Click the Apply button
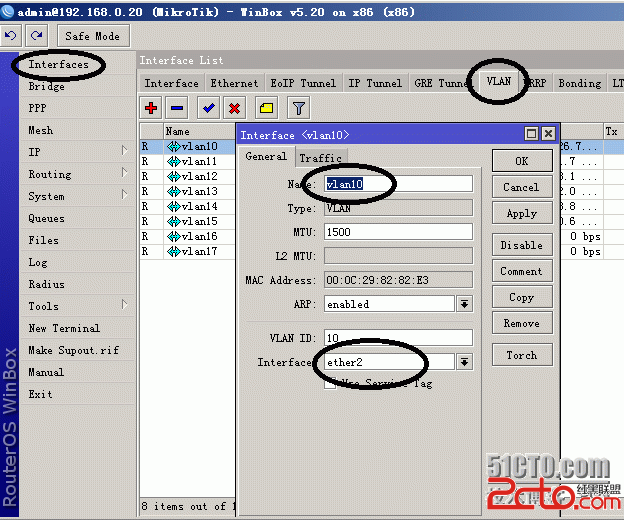The image size is (624, 520). tap(522, 213)
